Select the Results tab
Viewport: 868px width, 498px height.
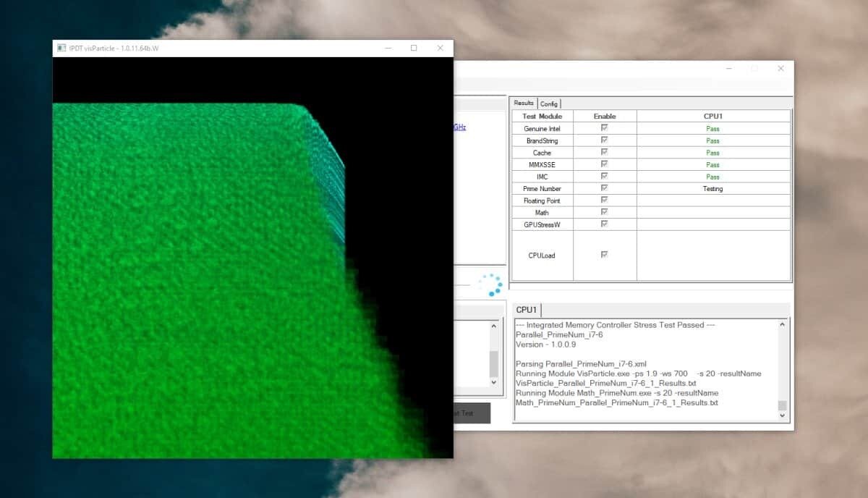pos(524,103)
